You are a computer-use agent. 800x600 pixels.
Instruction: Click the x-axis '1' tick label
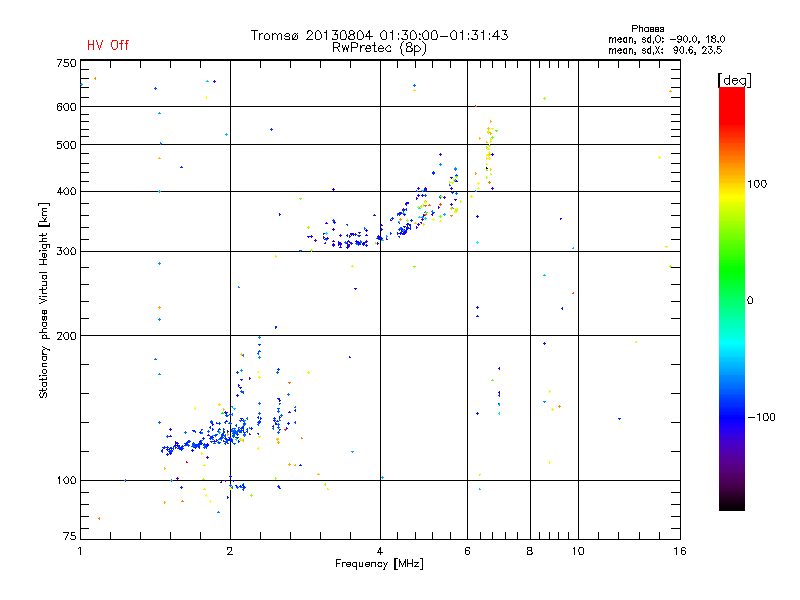pos(80,551)
